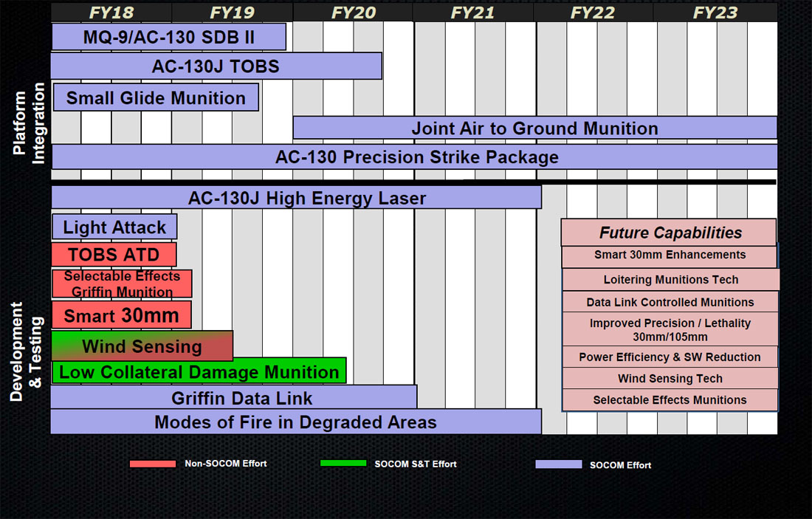
Task: Select the Smart 30mm red bar
Action: tap(122, 315)
